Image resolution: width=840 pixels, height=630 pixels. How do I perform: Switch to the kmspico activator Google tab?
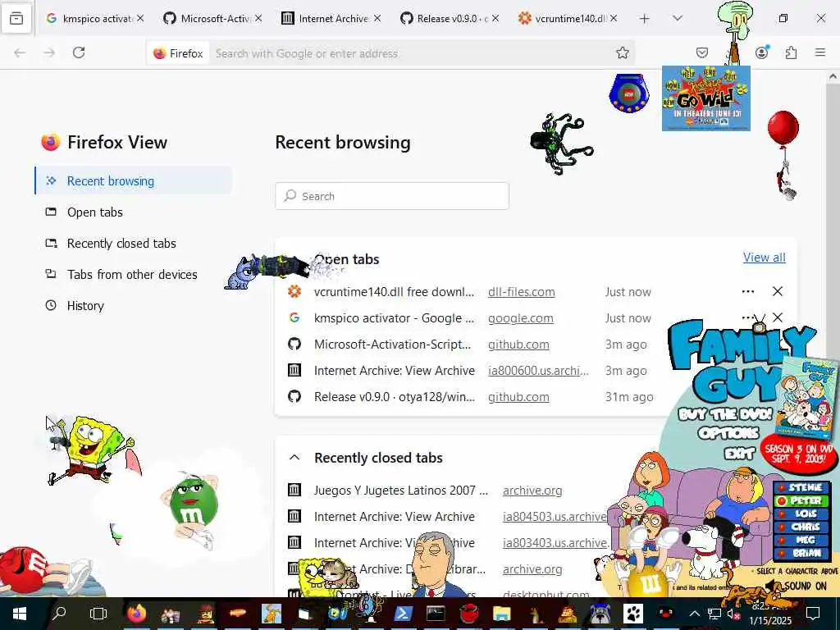[95, 19]
